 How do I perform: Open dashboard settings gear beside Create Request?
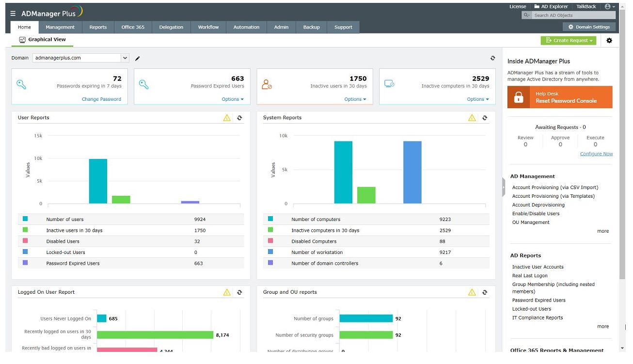pyautogui.click(x=609, y=41)
